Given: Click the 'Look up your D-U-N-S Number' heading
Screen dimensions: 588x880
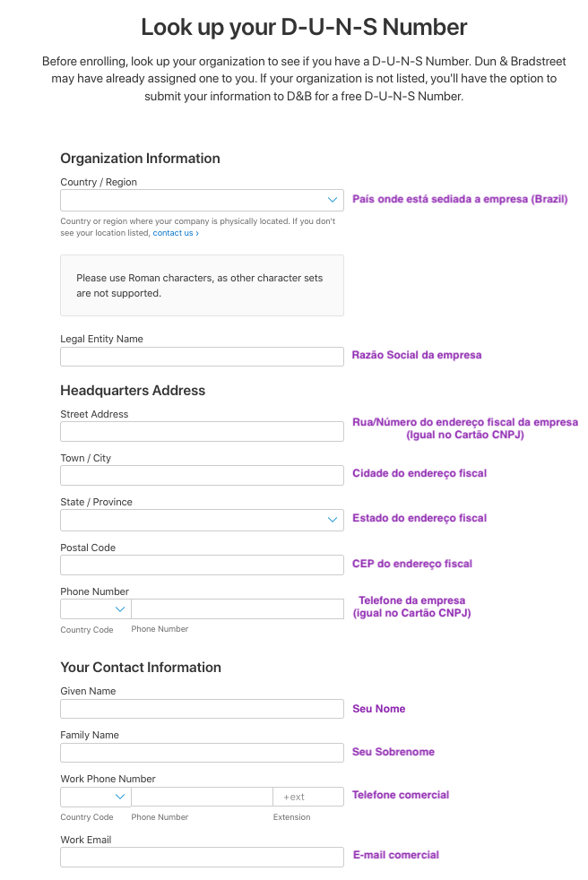Looking at the screenshot, I should 304,27.
